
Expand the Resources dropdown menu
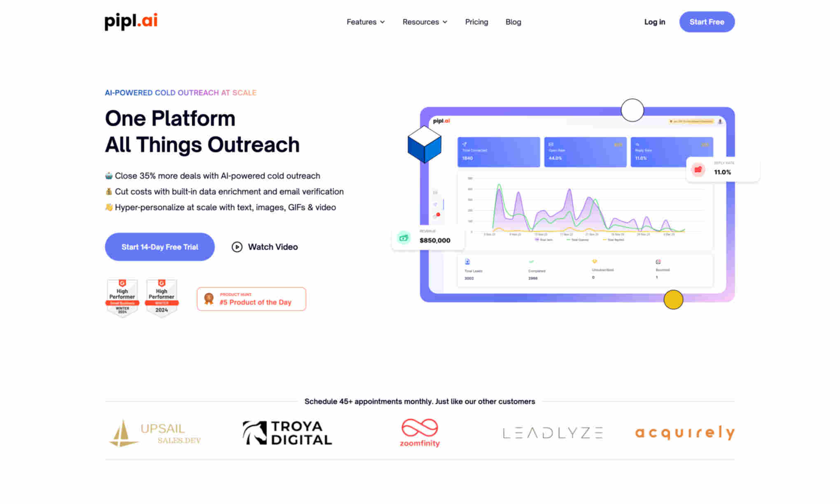point(425,21)
